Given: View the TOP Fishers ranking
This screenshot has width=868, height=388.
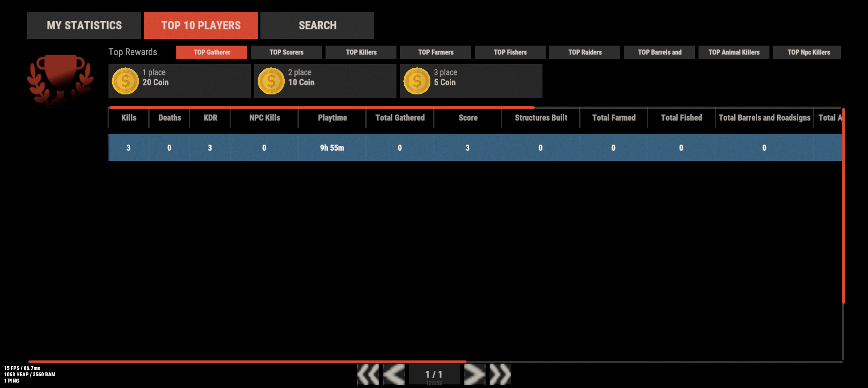Looking at the screenshot, I should (510, 52).
